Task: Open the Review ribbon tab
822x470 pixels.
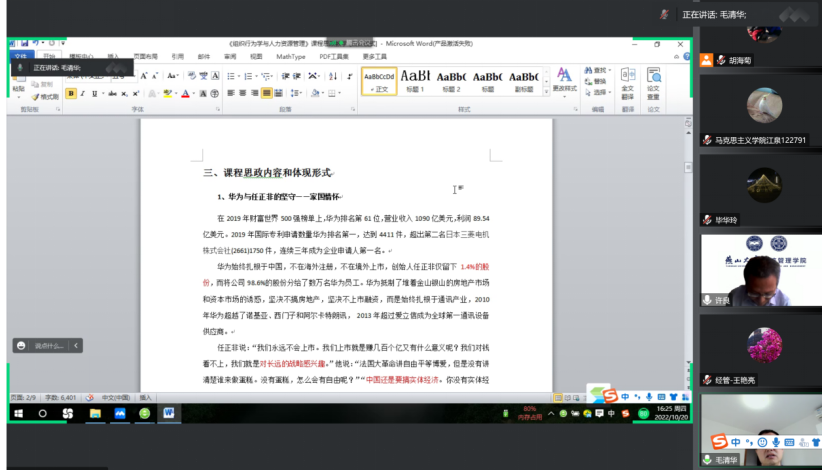Action: point(231,57)
